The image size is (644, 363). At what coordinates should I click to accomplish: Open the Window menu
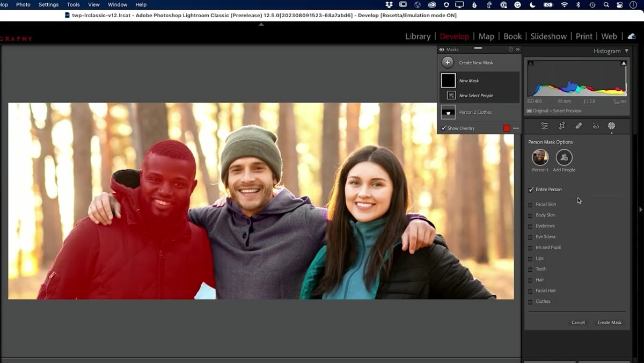click(118, 4)
